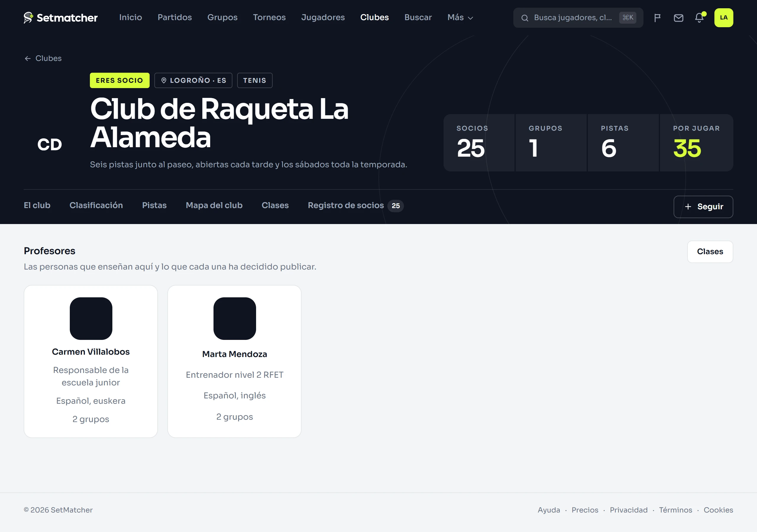Click the Setmatcher logo
Screen dimensions: 757x532
(61, 17)
